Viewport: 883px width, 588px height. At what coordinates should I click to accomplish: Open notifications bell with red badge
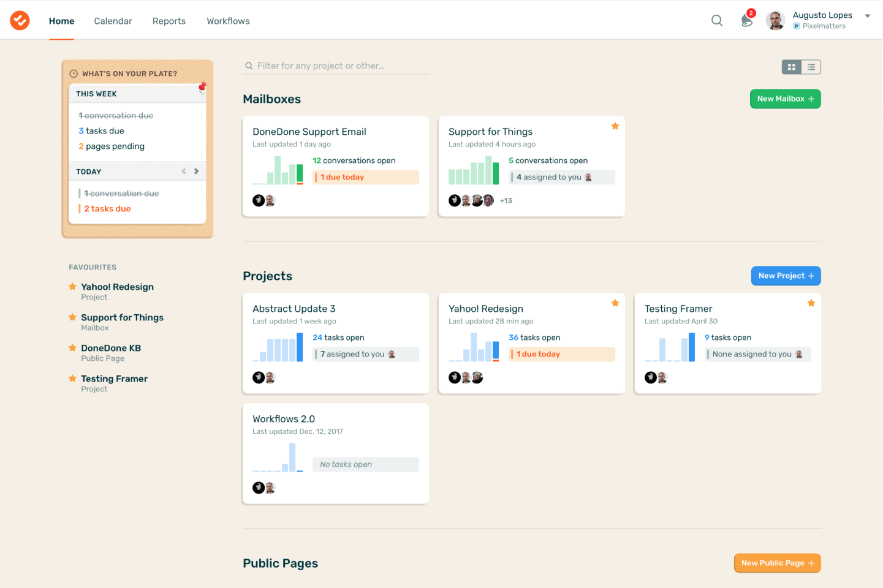click(x=747, y=20)
